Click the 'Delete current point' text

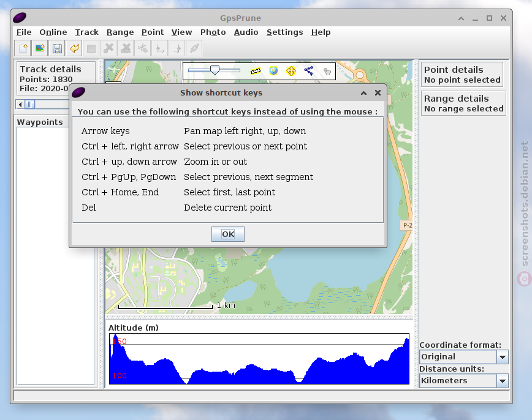click(227, 208)
